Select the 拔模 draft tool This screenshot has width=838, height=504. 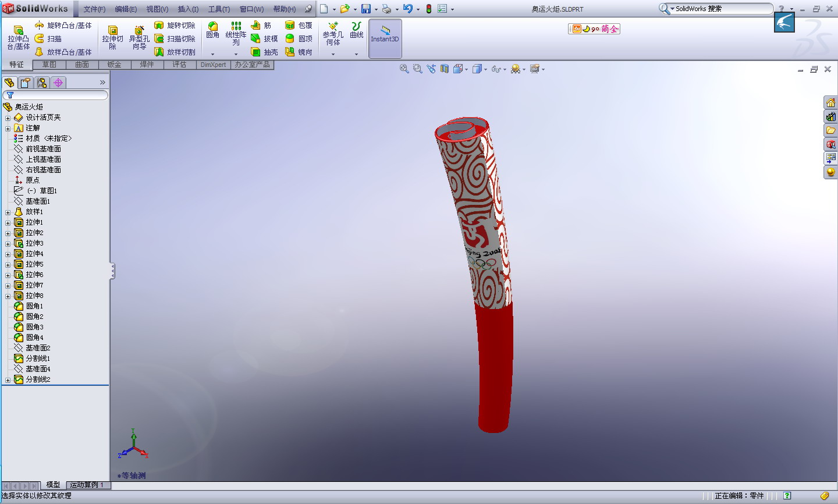[264, 39]
